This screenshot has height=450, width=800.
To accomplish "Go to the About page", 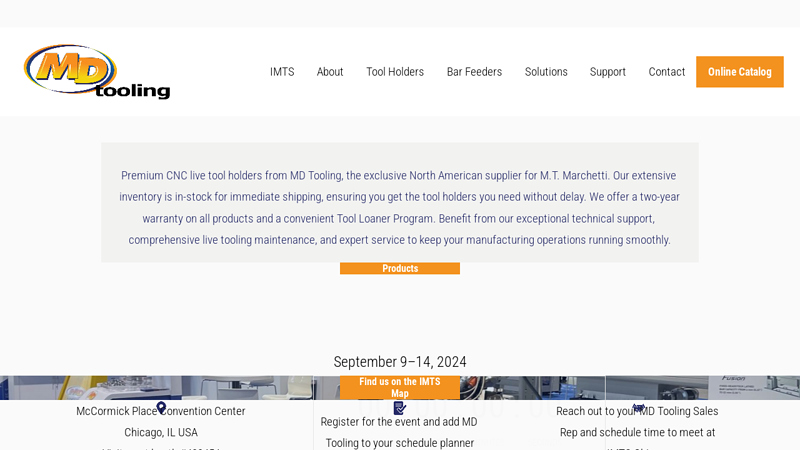I will 330,72.
